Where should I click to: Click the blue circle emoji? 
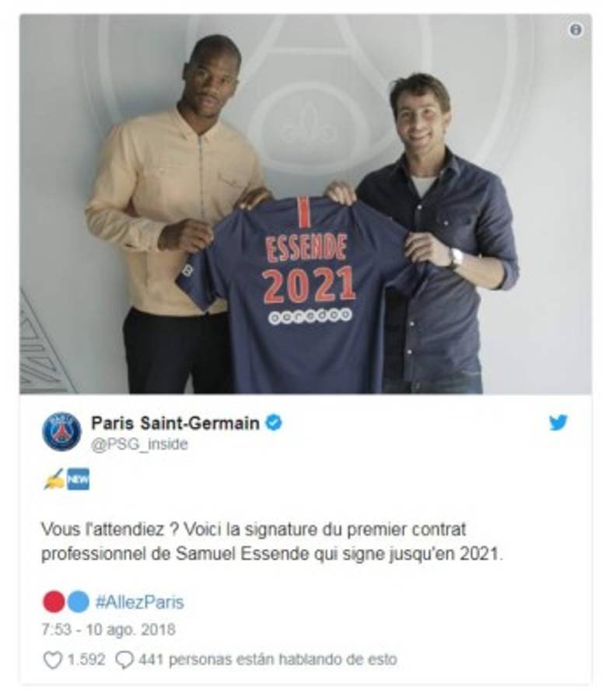pos(79,601)
